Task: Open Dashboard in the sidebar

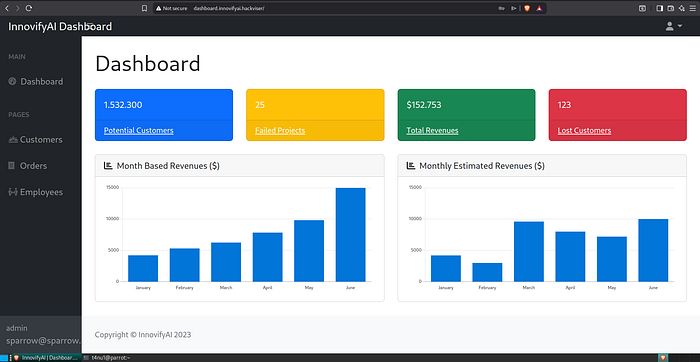Action: point(42,82)
